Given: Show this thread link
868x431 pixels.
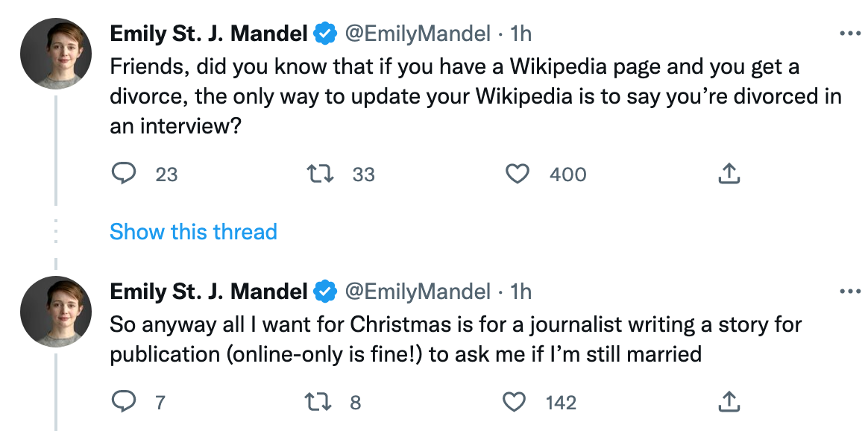Looking at the screenshot, I should [193, 232].
